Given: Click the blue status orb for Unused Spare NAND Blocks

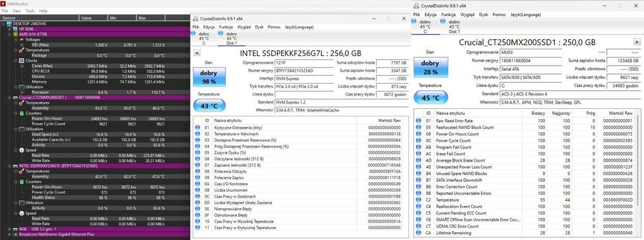Looking at the screenshot, I should [418, 174].
